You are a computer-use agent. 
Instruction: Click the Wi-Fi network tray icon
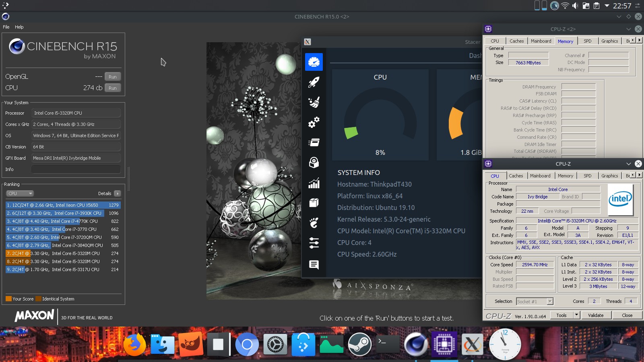[565, 6]
